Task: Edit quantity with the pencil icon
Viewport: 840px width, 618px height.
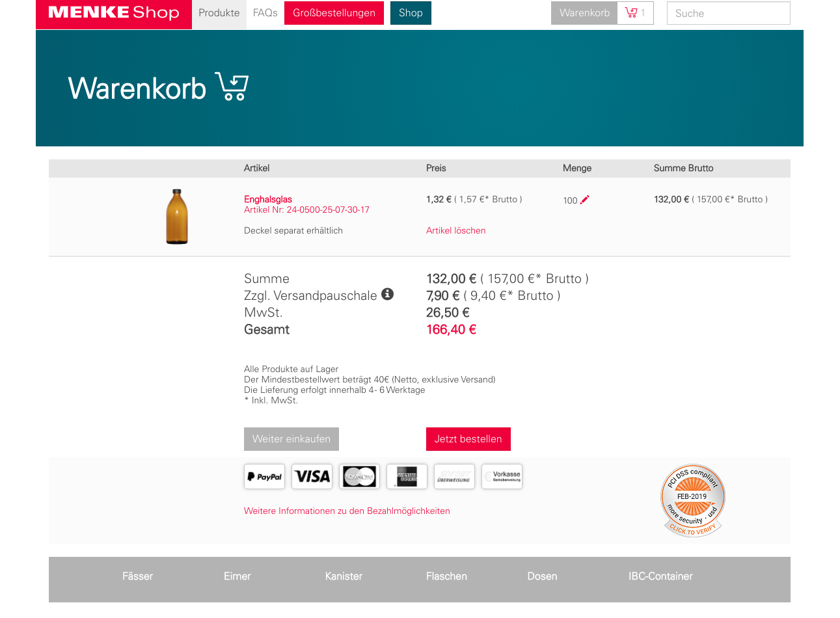Action: pyautogui.click(x=584, y=200)
